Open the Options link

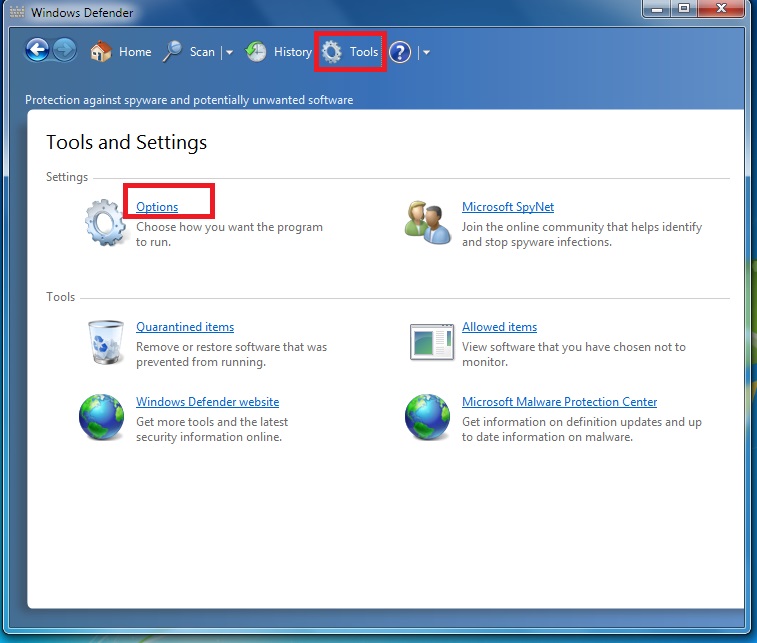click(157, 207)
